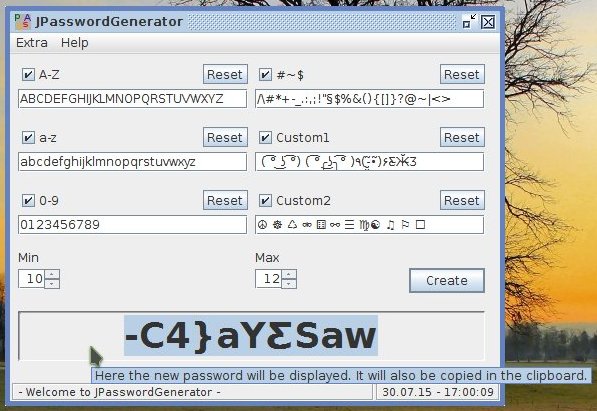Close the JPasswordGenerator window
This screenshot has width=597, height=411.
coord(488,22)
